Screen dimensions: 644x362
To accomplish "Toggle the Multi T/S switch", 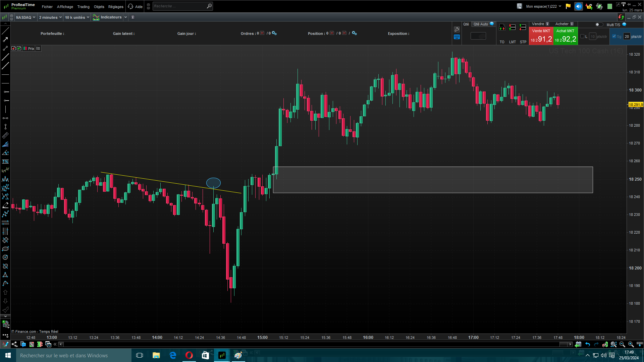I will point(599,24).
